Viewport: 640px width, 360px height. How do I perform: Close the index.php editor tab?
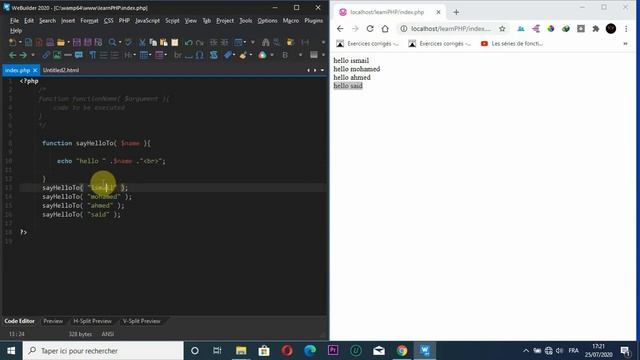point(35,70)
